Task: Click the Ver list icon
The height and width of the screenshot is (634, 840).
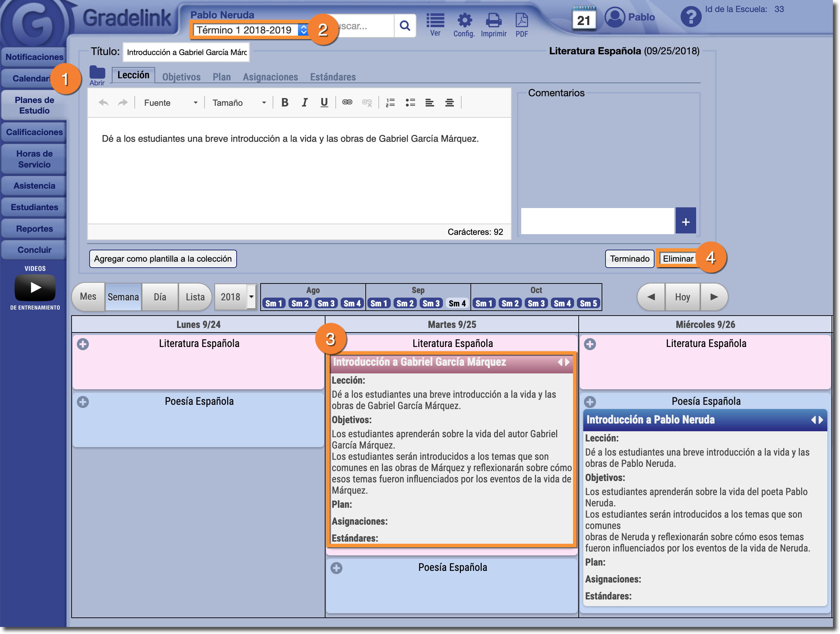Action: (435, 21)
